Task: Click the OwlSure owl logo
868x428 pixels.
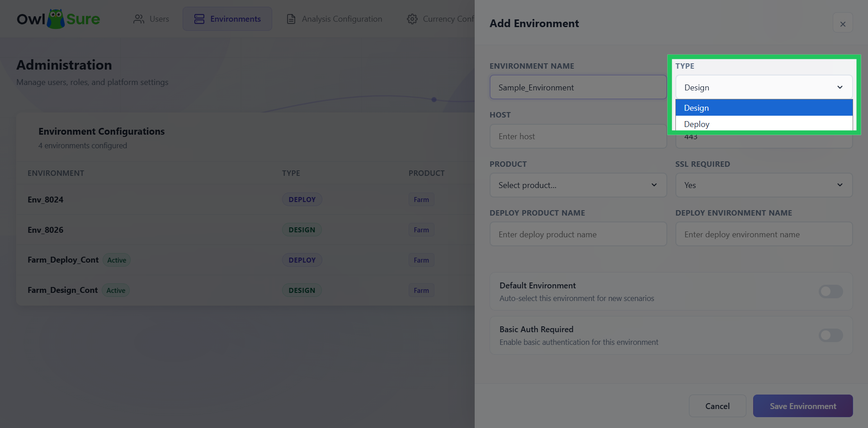Action: (x=58, y=19)
